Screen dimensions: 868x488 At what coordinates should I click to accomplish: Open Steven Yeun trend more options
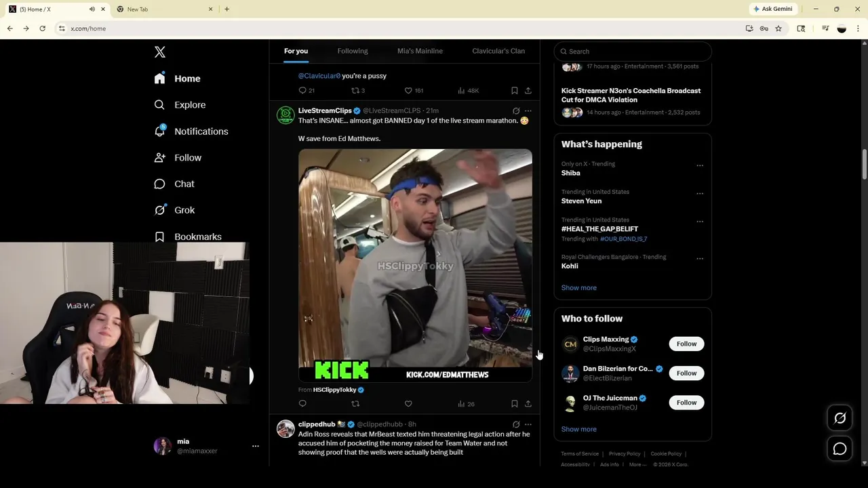click(x=700, y=193)
